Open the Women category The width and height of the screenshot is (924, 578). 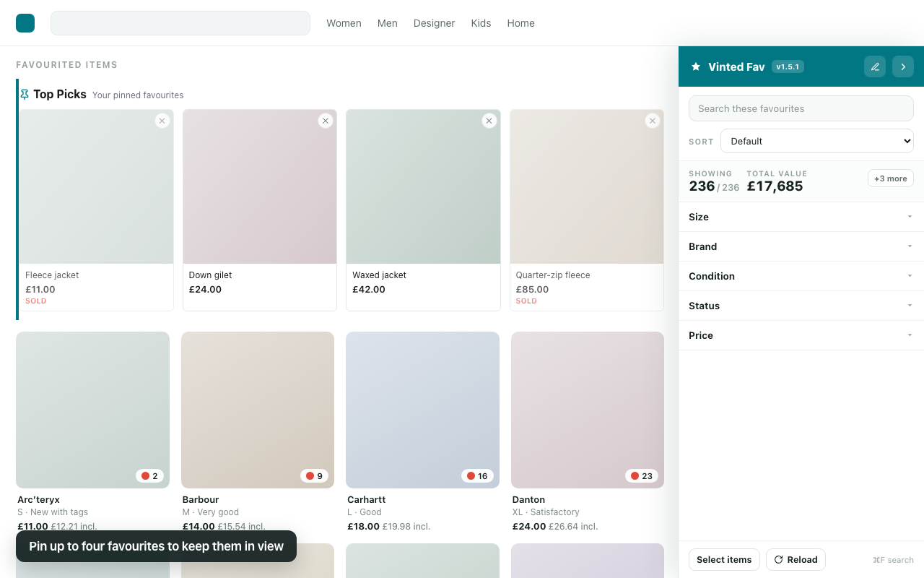tap(344, 23)
